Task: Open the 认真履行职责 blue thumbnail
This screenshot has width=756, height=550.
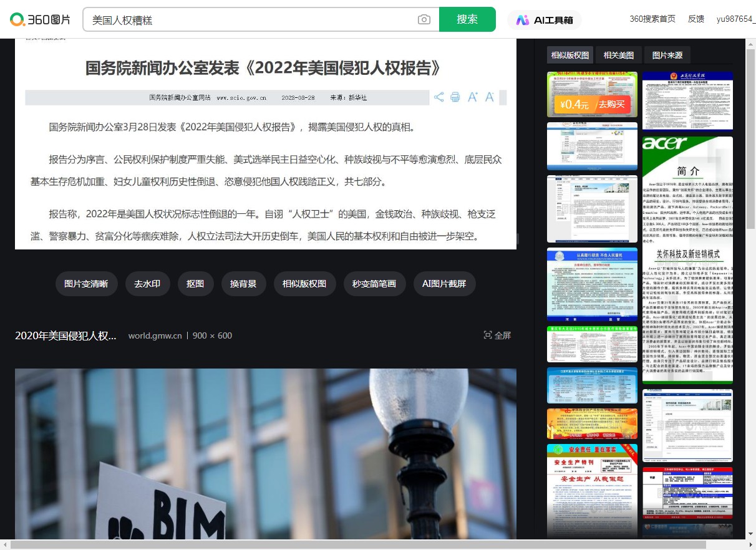Action: pos(593,284)
